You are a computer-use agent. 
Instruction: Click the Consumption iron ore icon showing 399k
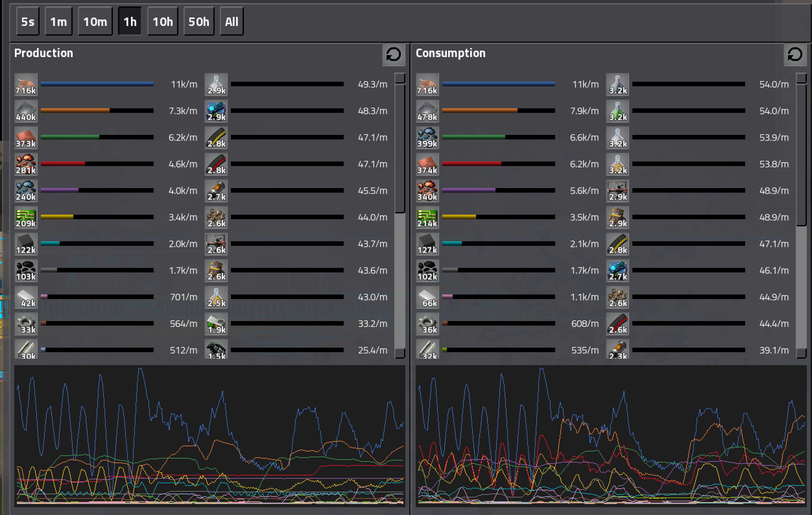pyautogui.click(x=427, y=138)
